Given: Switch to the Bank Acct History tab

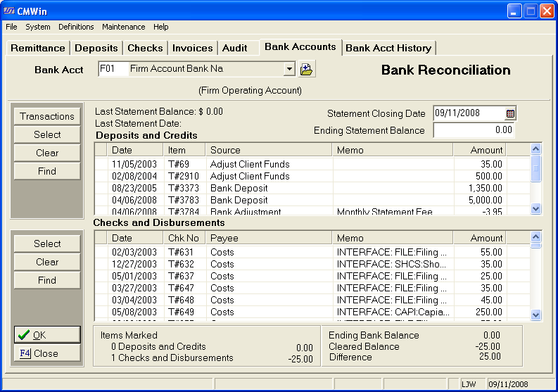Looking at the screenshot, I should (388, 48).
